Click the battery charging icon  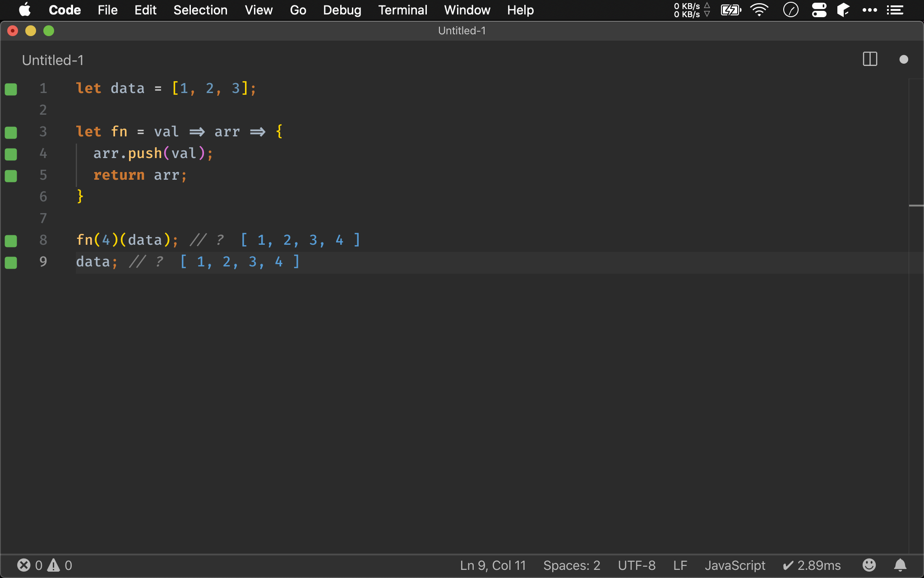(x=730, y=10)
